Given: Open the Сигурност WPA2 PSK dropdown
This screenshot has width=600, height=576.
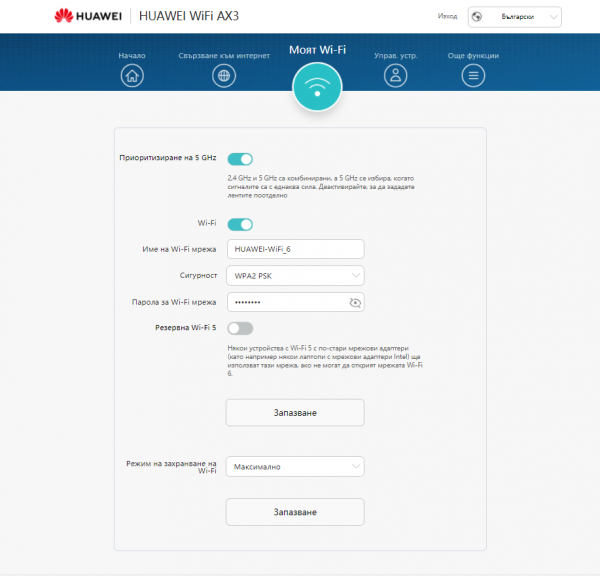Looking at the screenshot, I should [x=295, y=276].
